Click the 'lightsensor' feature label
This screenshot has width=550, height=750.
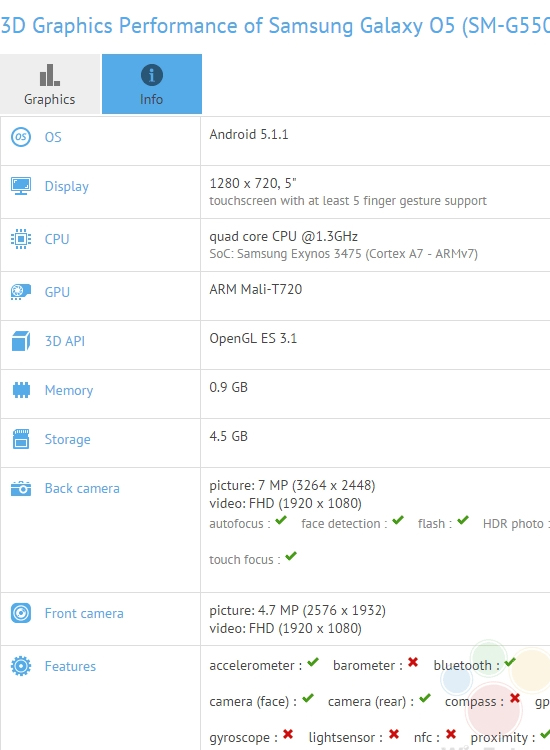341,738
